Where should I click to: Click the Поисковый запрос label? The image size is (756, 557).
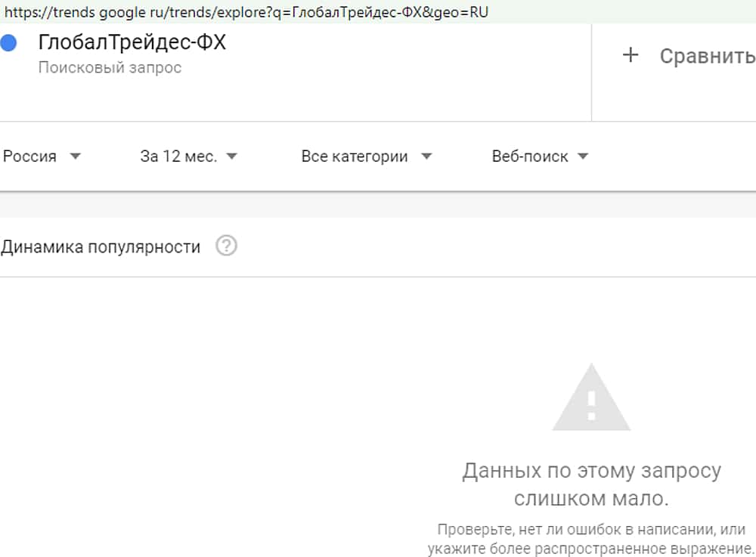pos(110,67)
